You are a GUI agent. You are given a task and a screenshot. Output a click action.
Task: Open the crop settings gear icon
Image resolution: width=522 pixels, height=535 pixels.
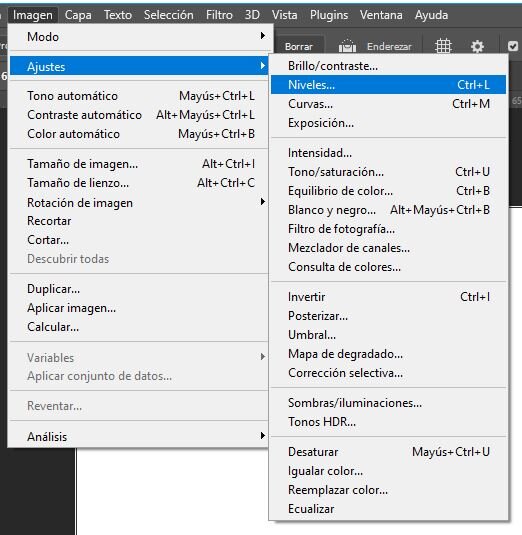pos(477,46)
